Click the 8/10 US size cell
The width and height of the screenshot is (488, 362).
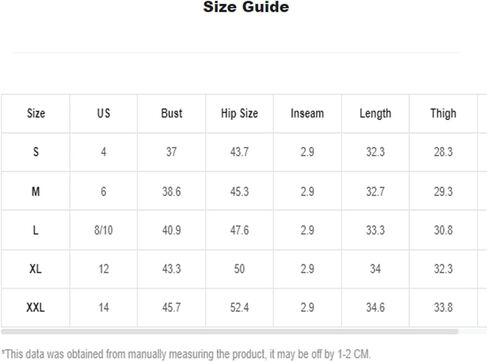coord(103,230)
